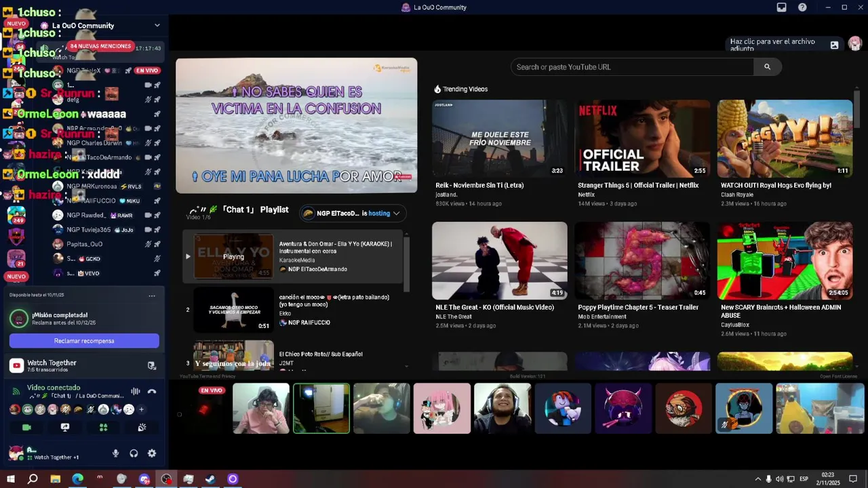Open Discord user settings gear

pyautogui.click(x=152, y=453)
